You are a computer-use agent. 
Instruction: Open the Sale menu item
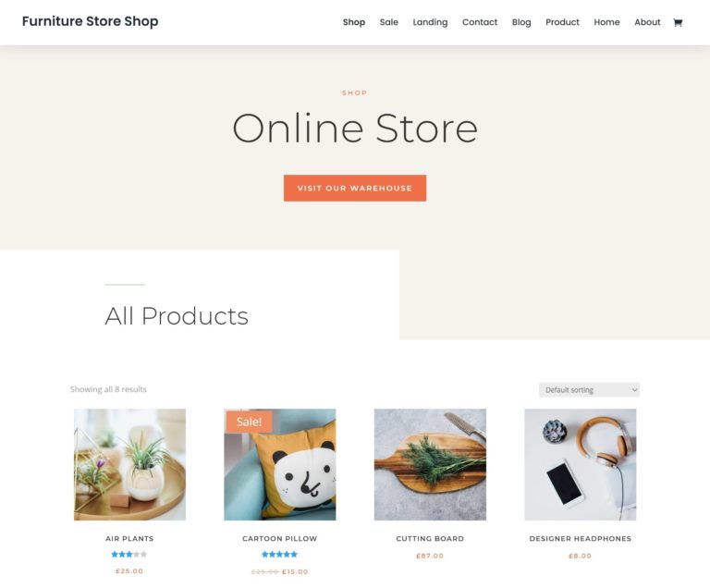point(389,22)
